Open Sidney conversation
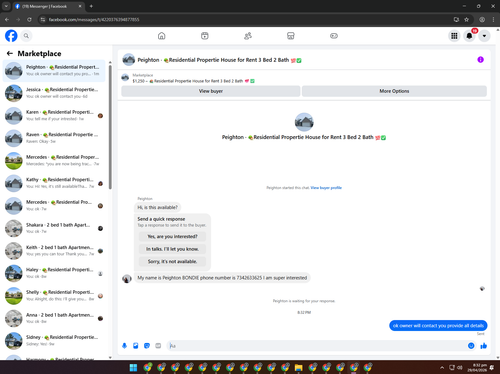This screenshot has height=374, width=500. coord(54,341)
